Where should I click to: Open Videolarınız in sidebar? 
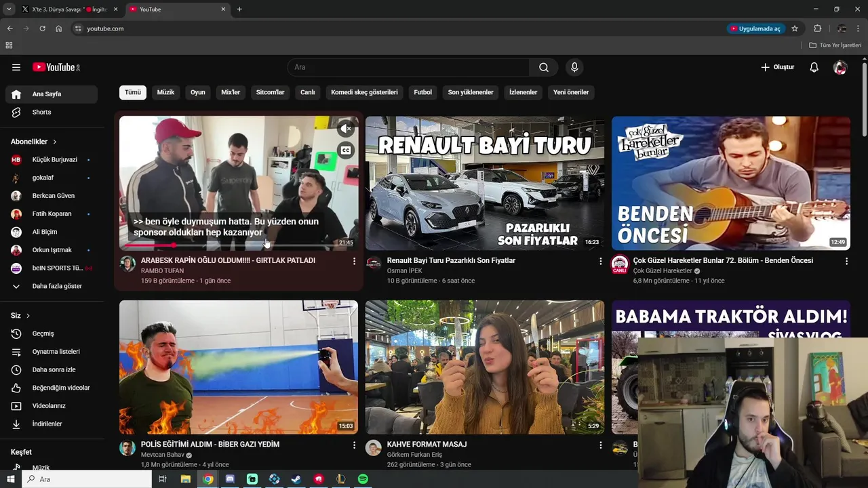coord(52,406)
